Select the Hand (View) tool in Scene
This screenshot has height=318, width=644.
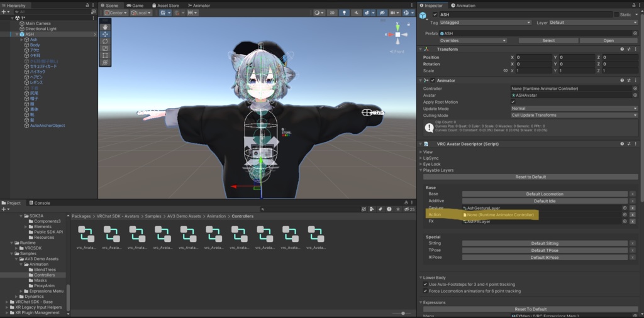point(105,27)
